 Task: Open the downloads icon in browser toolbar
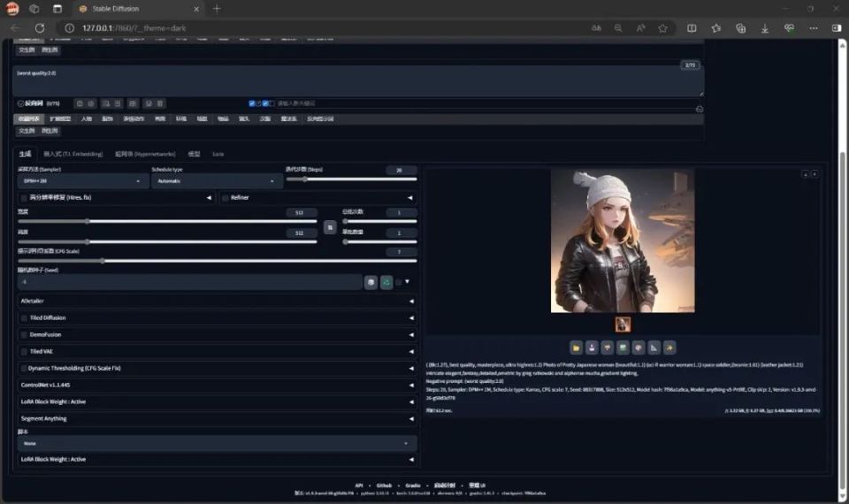(764, 28)
